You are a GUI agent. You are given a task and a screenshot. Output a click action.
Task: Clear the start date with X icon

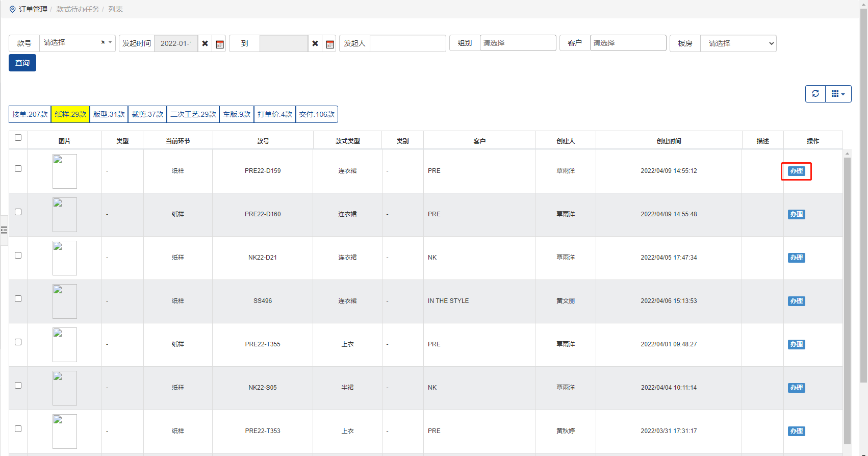point(205,43)
